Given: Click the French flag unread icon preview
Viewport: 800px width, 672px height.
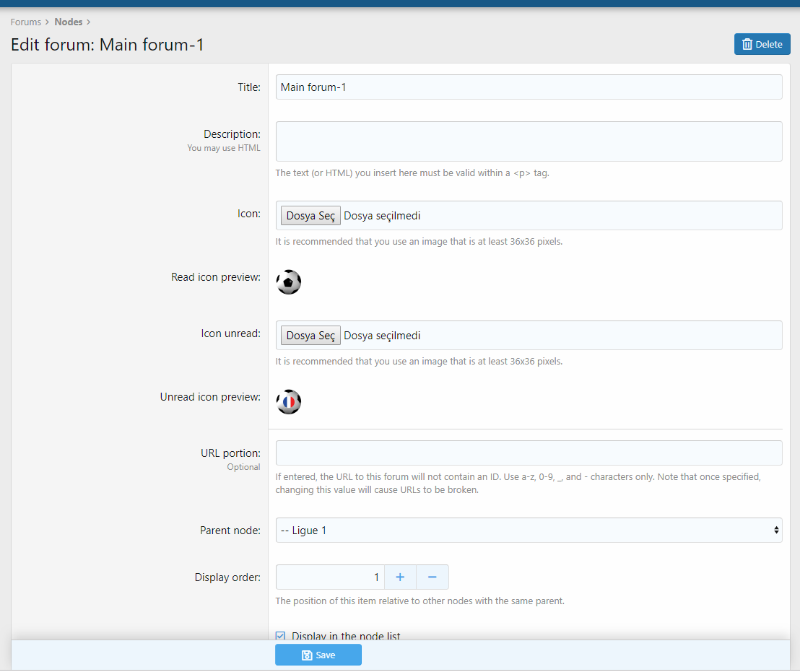Looking at the screenshot, I should pos(289,402).
